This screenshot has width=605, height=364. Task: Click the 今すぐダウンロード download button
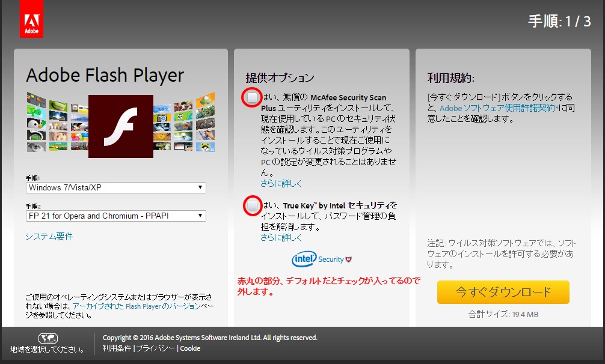click(x=503, y=293)
